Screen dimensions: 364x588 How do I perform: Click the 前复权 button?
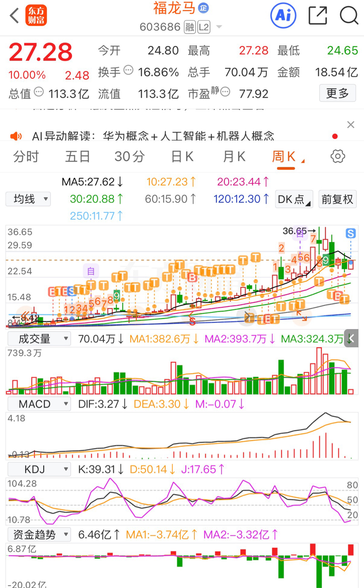pyautogui.click(x=337, y=199)
